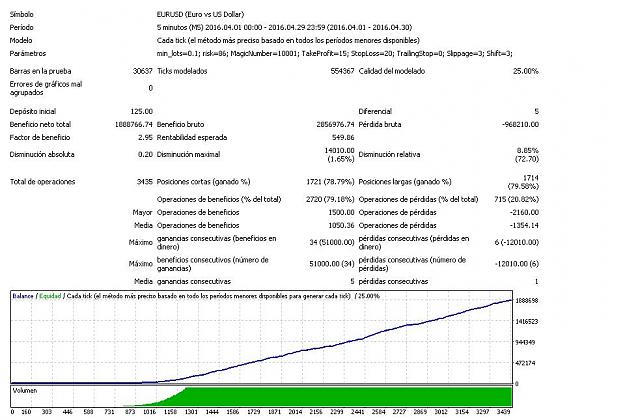Select the y-axis label 472174
This screenshot has height=420, width=625.
(527, 363)
